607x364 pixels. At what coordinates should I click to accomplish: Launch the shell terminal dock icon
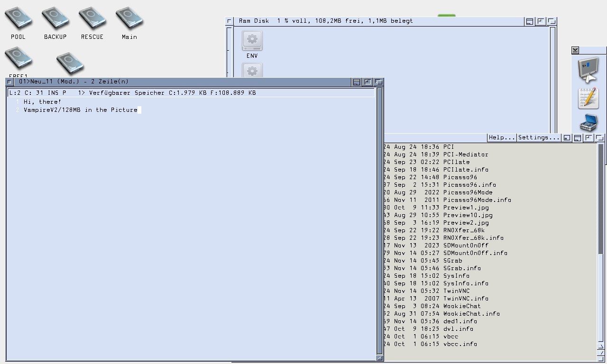588,70
